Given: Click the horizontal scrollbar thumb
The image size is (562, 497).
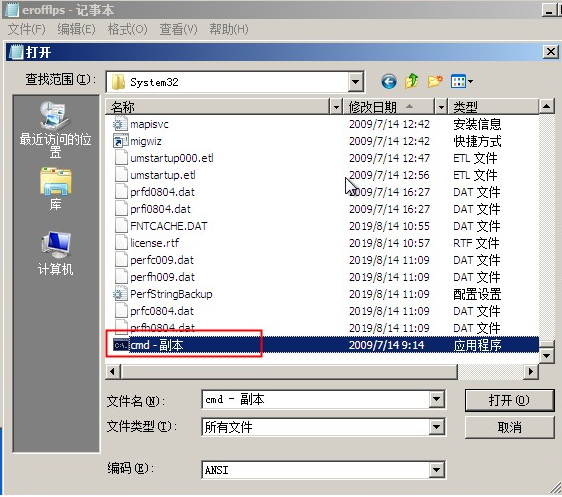Looking at the screenshot, I should [x=289, y=372].
